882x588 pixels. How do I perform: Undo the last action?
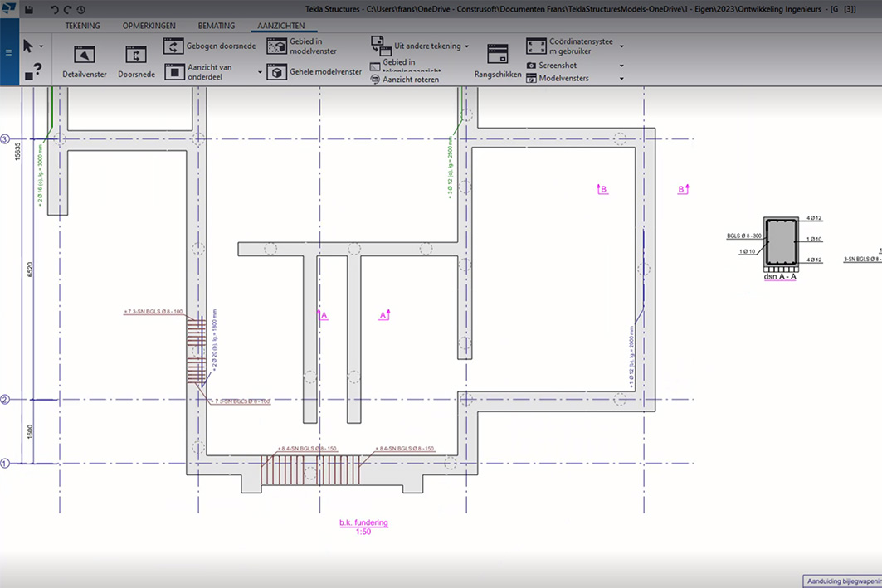pos(55,10)
